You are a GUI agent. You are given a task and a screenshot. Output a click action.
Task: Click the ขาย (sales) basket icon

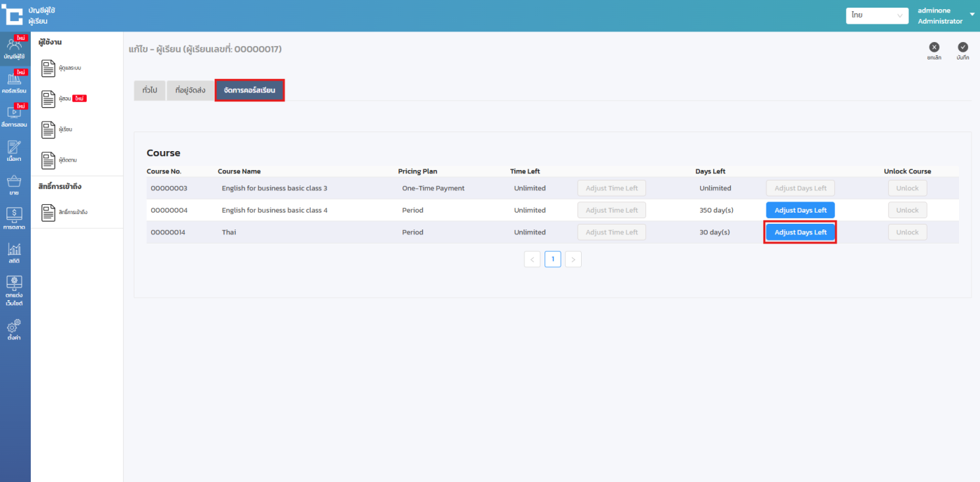pyautogui.click(x=14, y=185)
